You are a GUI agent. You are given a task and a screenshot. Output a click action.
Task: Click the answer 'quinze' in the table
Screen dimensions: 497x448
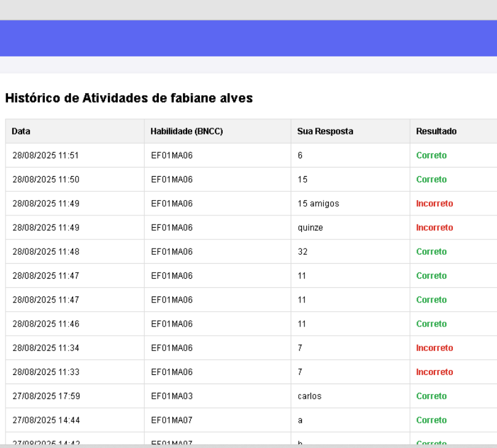pyautogui.click(x=310, y=228)
